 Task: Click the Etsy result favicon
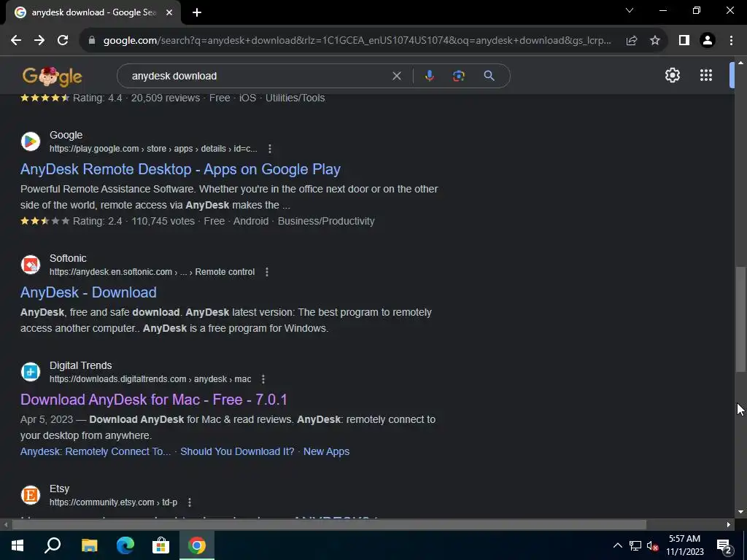coord(31,495)
